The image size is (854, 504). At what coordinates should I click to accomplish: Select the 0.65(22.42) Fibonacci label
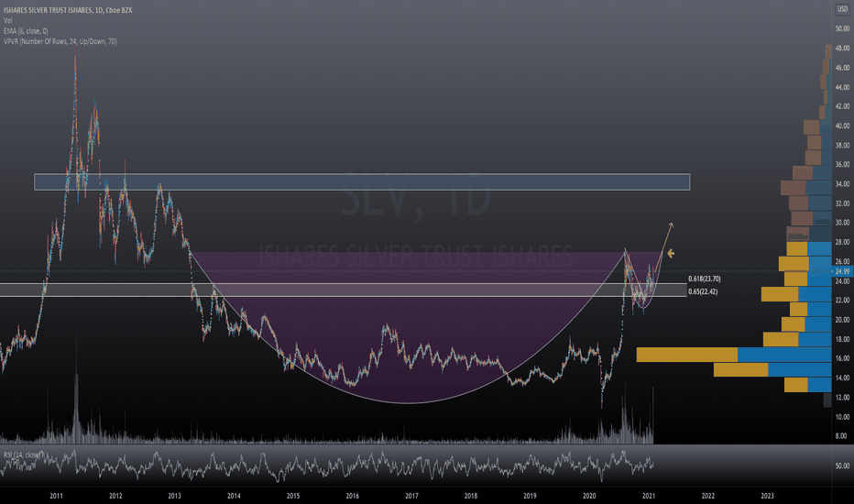pyautogui.click(x=703, y=291)
